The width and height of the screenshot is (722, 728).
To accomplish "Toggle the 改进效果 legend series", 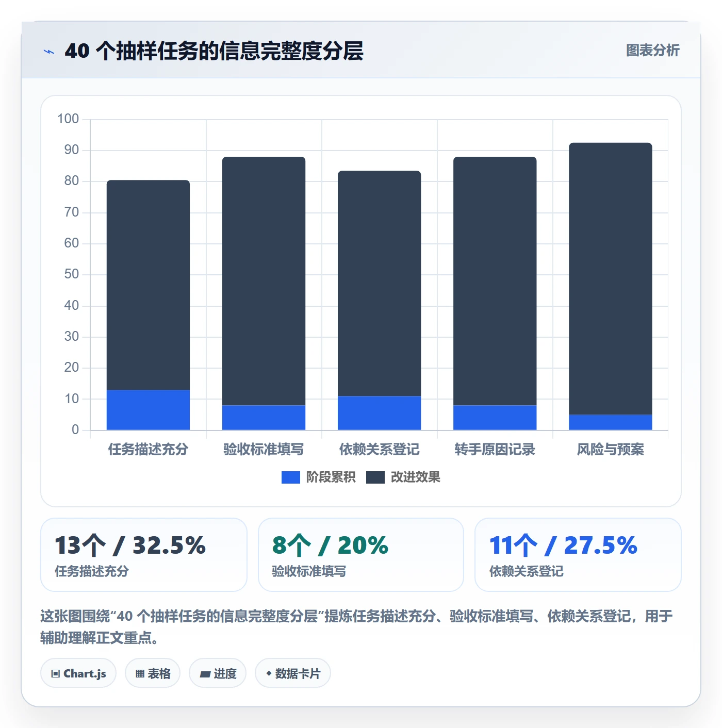I will click(x=403, y=477).
